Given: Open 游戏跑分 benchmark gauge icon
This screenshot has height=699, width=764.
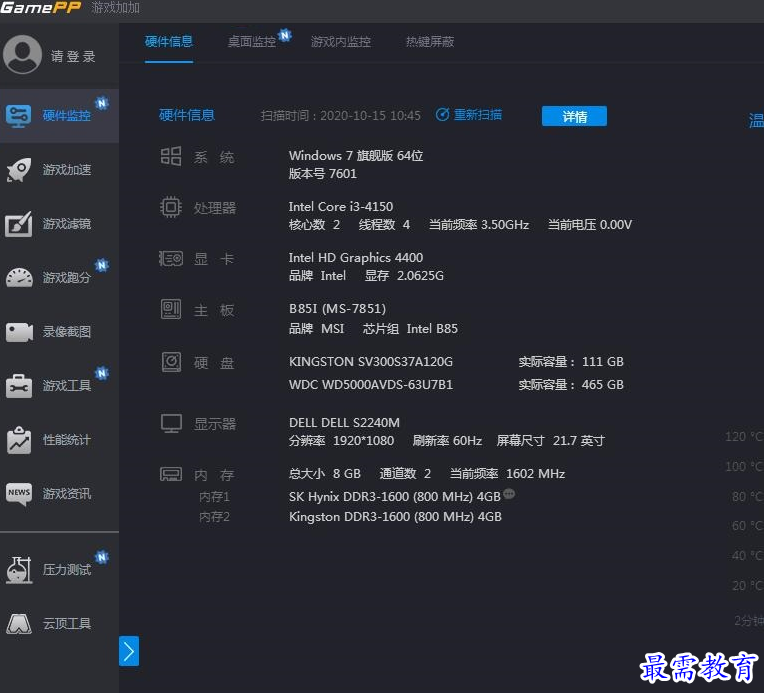Looking at the screenshot, I should click(x=19, y=278).
